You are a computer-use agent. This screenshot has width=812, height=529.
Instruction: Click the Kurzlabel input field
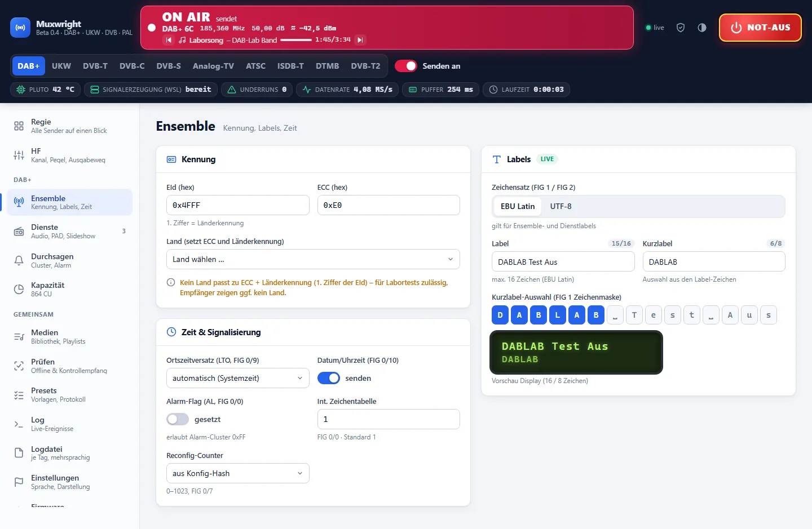click(714, 261)
